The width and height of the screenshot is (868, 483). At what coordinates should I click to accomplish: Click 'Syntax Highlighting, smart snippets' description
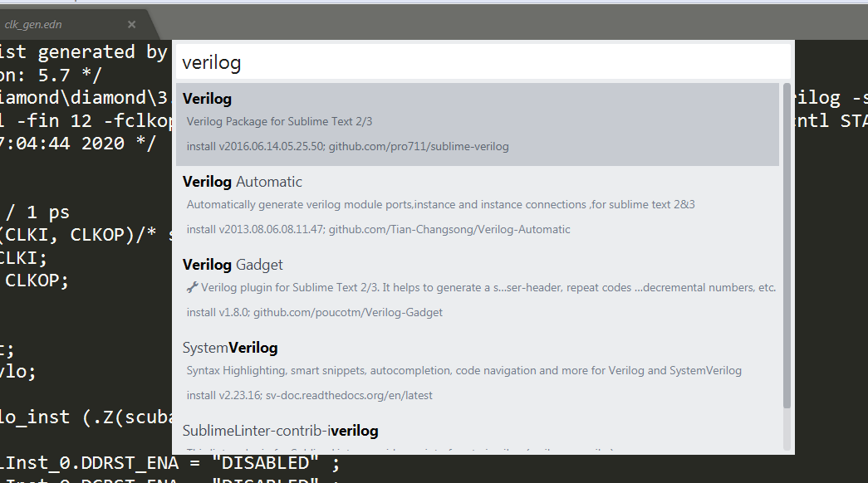pyautogui.click(x=463, y=371)
